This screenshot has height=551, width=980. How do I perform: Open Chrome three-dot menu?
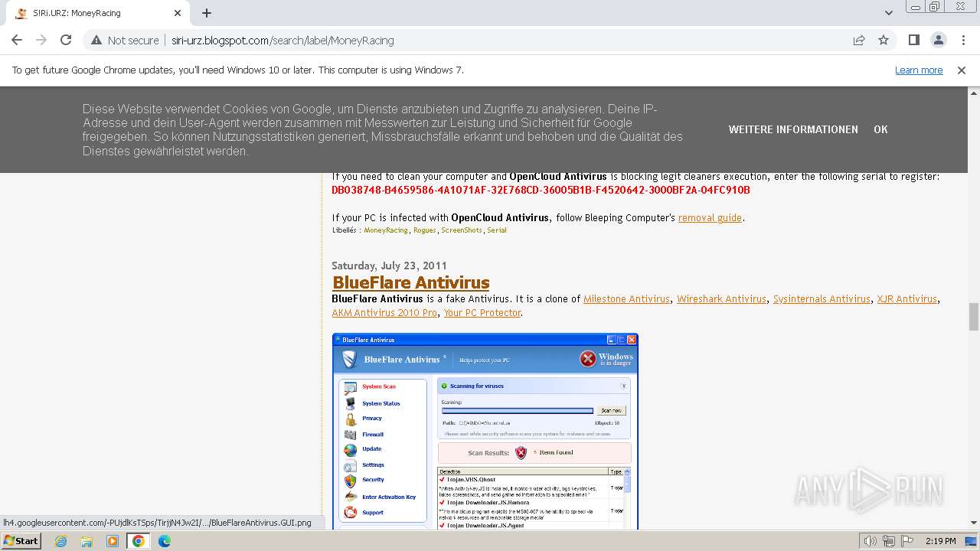pyautogui.click(x=962, y=40)
